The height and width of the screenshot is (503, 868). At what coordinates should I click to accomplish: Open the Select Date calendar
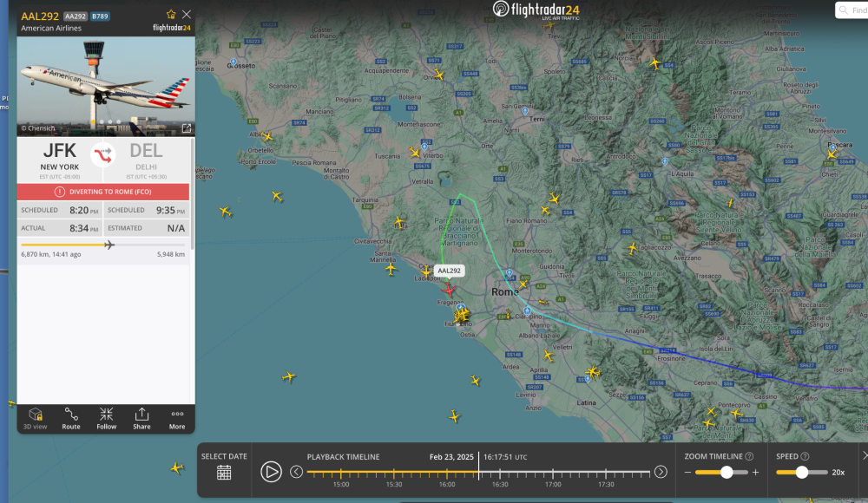pyautogui.click(x=224, y=472)
